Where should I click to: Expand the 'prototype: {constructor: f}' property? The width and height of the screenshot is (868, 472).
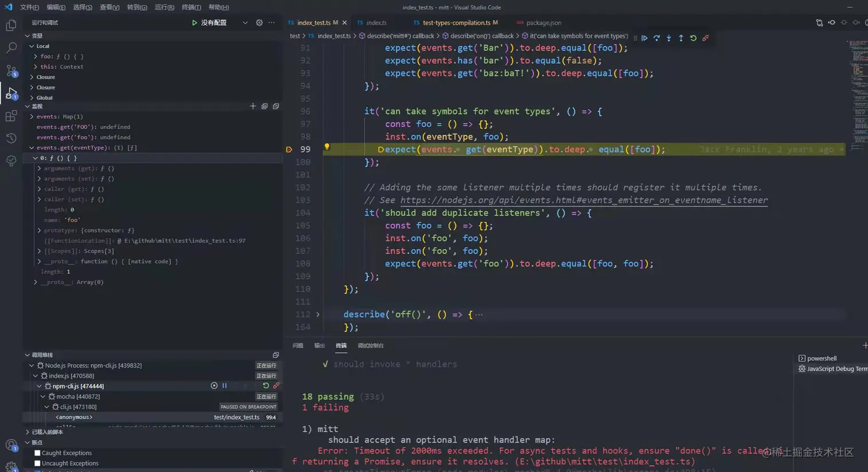[x=39, y=231]
